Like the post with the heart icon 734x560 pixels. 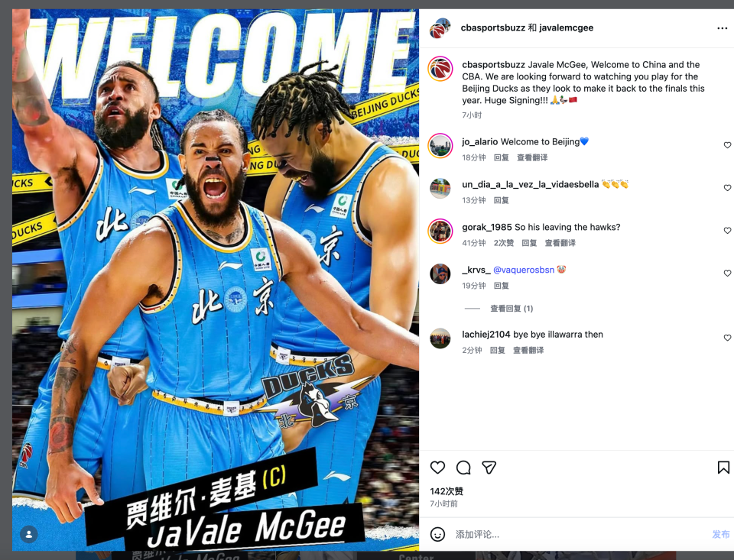point(437,467)
